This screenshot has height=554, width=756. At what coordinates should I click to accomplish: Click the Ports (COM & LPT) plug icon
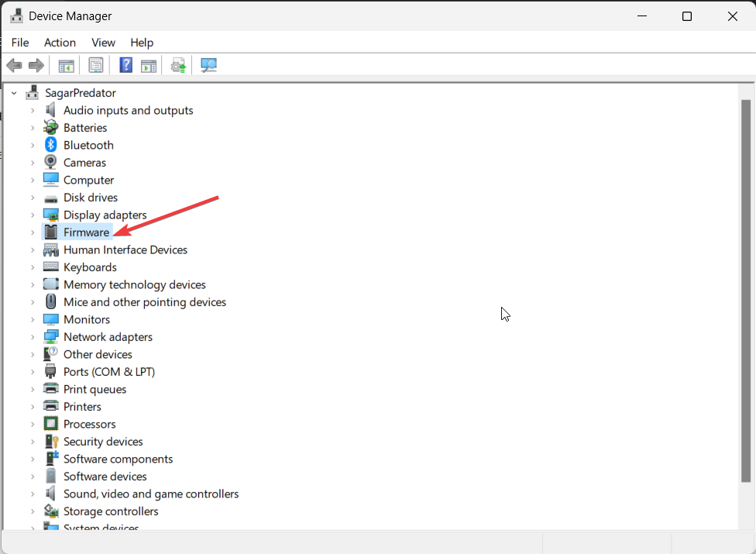[x=50, y=371]
